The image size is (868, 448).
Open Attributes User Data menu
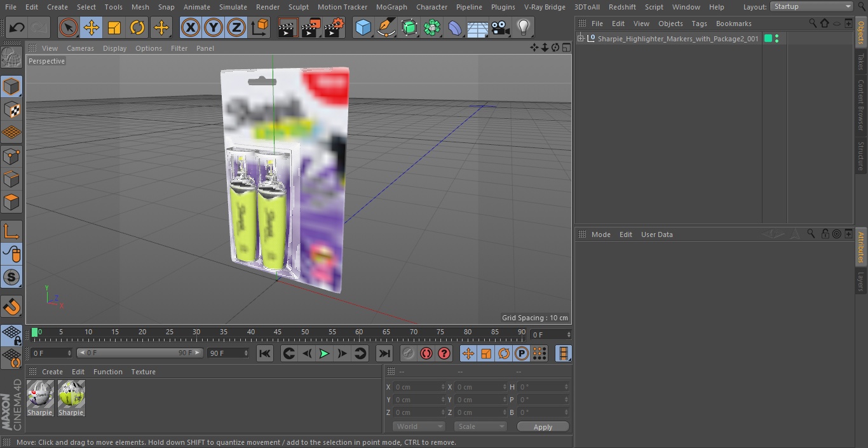[656, 234]
